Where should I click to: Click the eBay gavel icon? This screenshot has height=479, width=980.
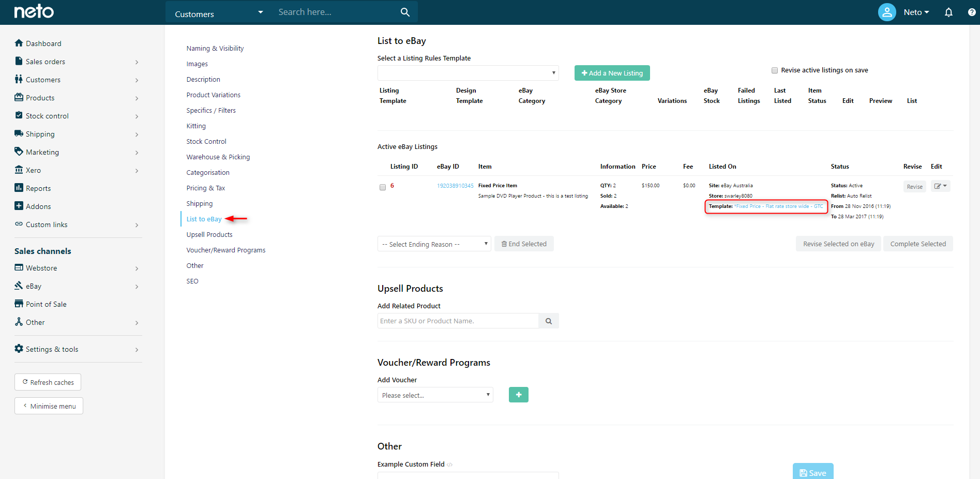pyautogui.click(x=19, y=286)
